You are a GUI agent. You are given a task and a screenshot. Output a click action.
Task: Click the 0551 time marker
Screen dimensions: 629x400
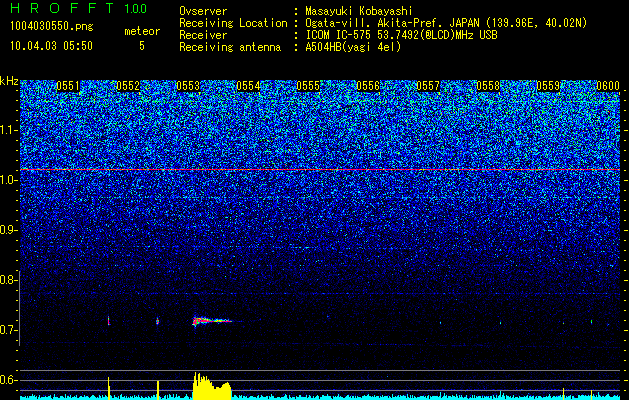pyautogui.click(x=68, y=86)
